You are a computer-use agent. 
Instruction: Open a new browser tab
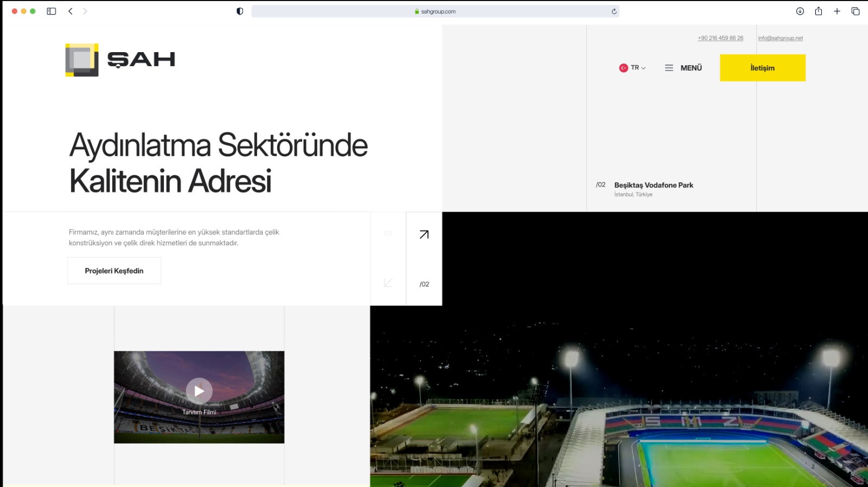pos(837,11)
